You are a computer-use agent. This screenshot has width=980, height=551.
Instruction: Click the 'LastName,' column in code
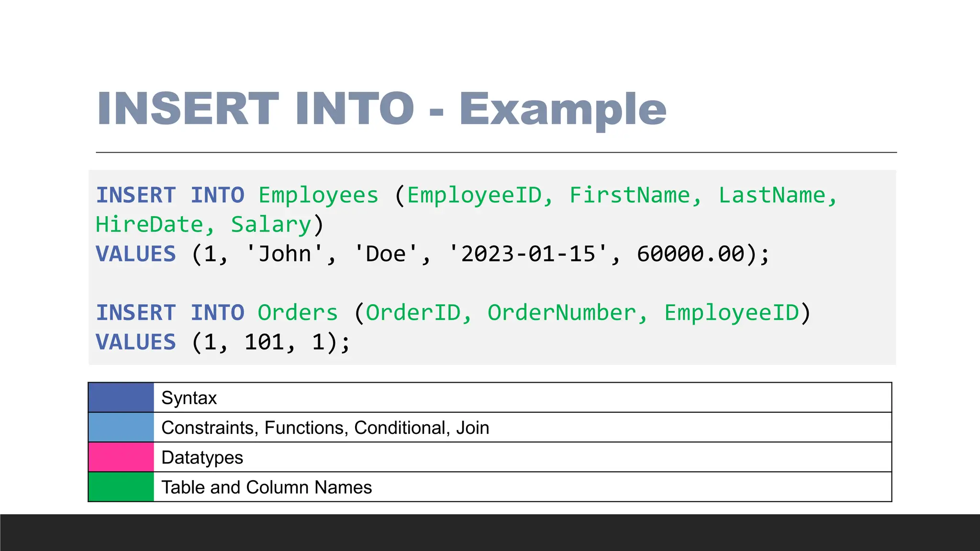pos(778,195)
